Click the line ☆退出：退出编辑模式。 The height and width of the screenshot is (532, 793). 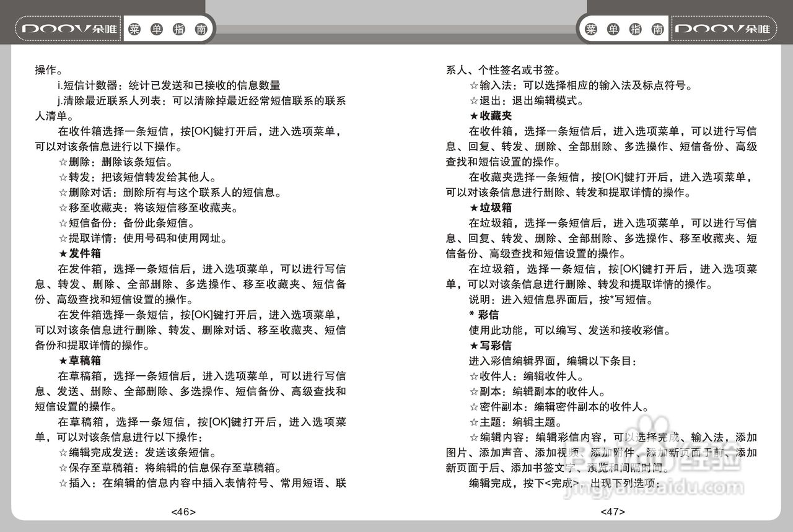(526, 101)
